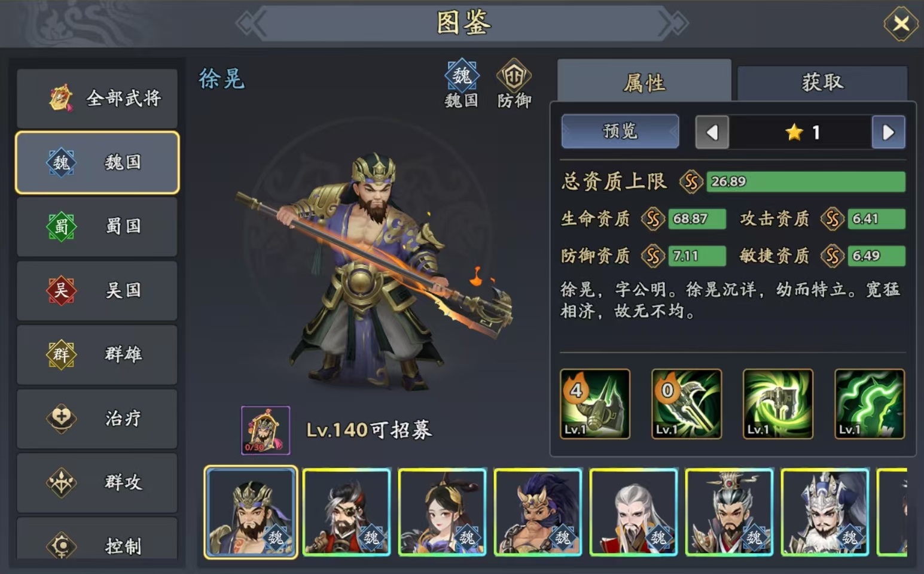Click the SS rank icon beside 总资质上限
This screenshot has width=924, height=574.
[x=691, y=181]
